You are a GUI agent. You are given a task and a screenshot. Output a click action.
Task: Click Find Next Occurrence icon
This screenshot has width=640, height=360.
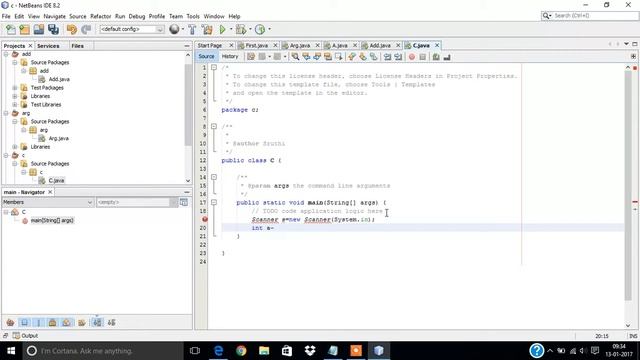pyautogui.click(x=317, y=57)
